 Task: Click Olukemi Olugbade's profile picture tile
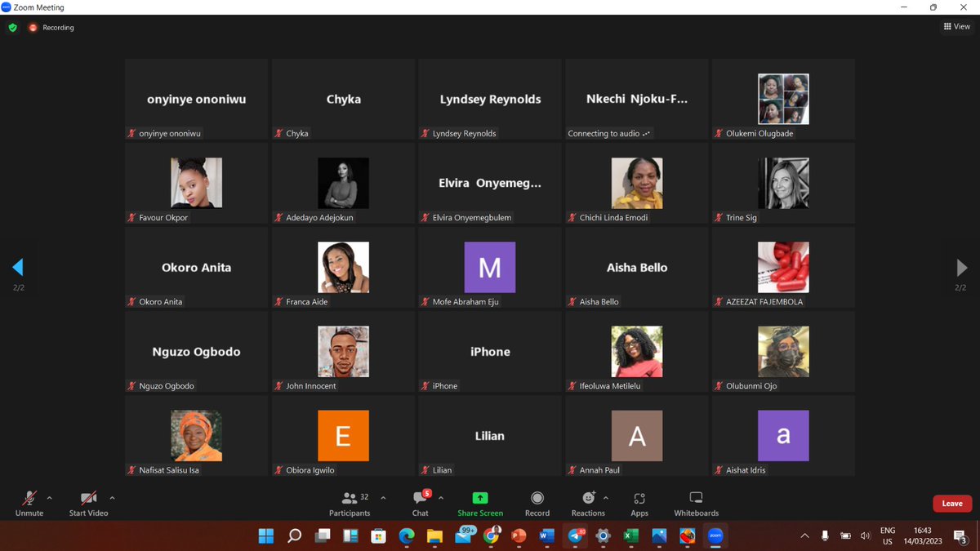783,99
